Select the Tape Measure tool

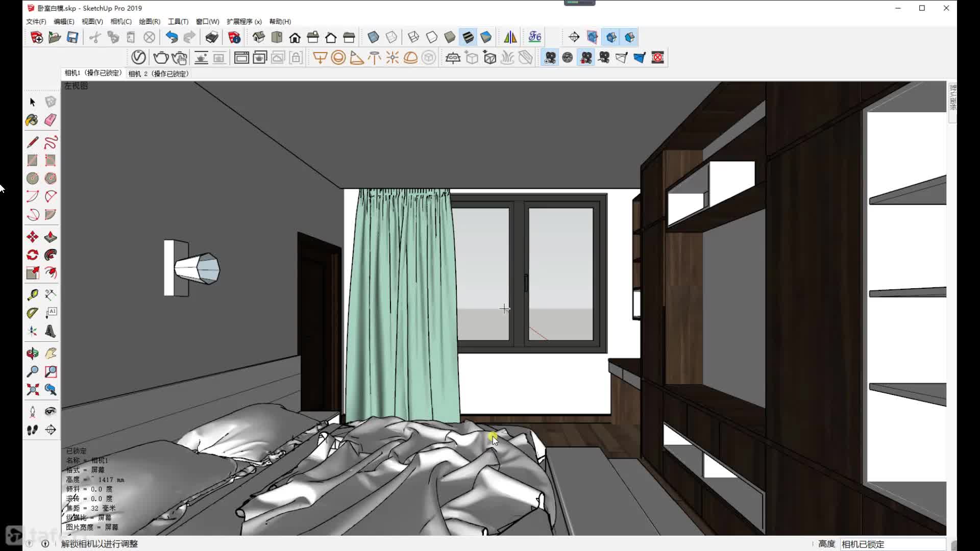pyautogui.click(x=33, y=294)
